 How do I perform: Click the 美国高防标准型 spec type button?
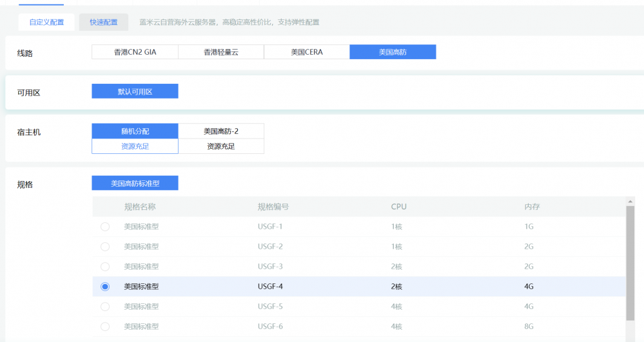click(x=135, y=184)
